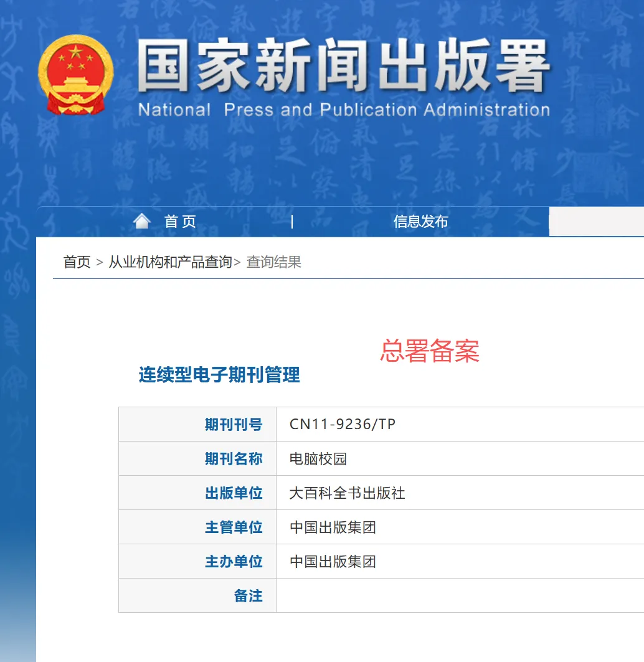Select the 大百科全书出版社 value cell
644x662 pixels.
(460, 493)
